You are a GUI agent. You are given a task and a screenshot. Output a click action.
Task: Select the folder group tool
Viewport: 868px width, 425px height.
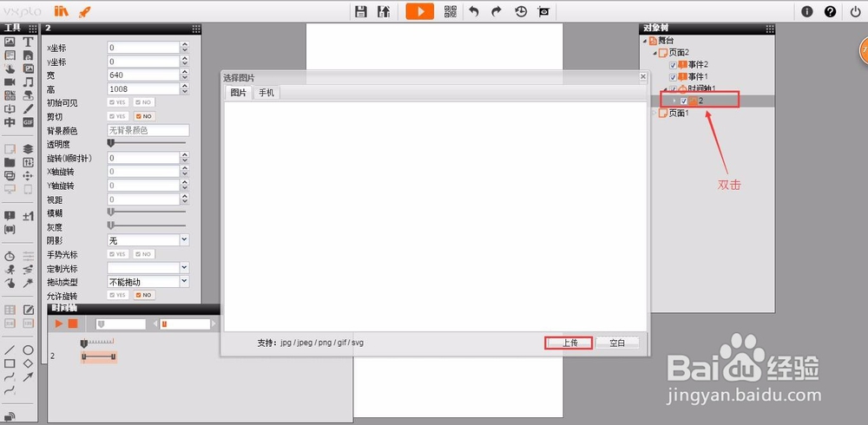click(10, 162)
